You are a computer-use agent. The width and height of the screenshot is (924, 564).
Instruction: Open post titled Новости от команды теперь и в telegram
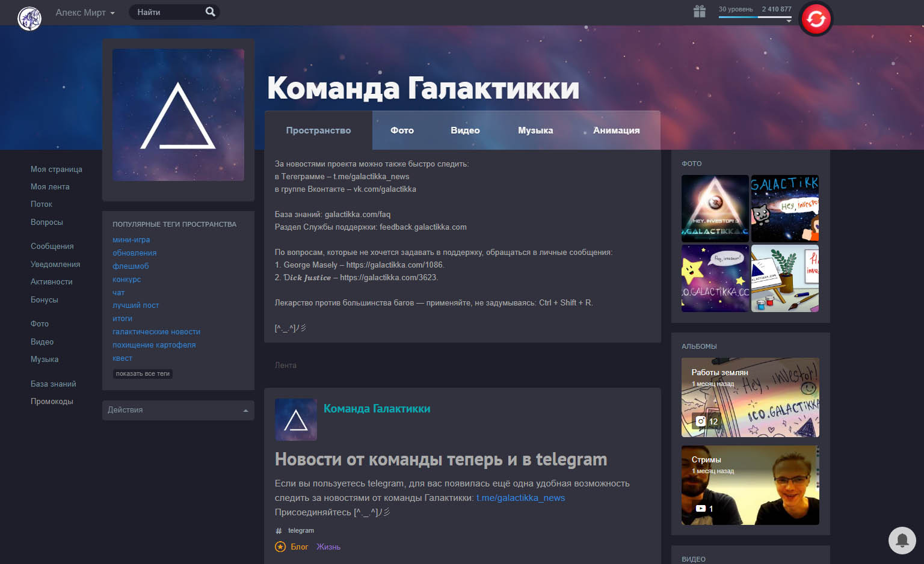coord(441,459)
